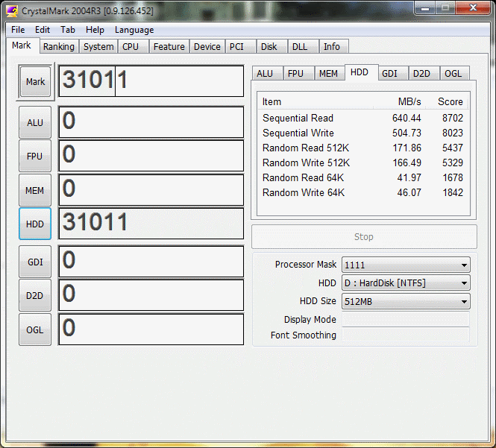Open the Tab menu
This screenshot has height=448, width=496.
(68, 30)
